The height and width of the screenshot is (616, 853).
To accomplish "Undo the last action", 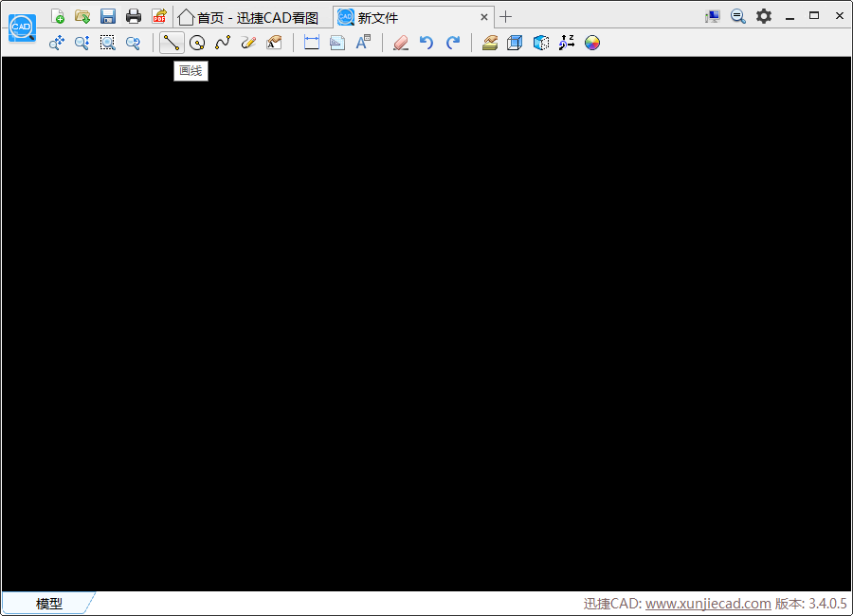I will pos(426,43).
